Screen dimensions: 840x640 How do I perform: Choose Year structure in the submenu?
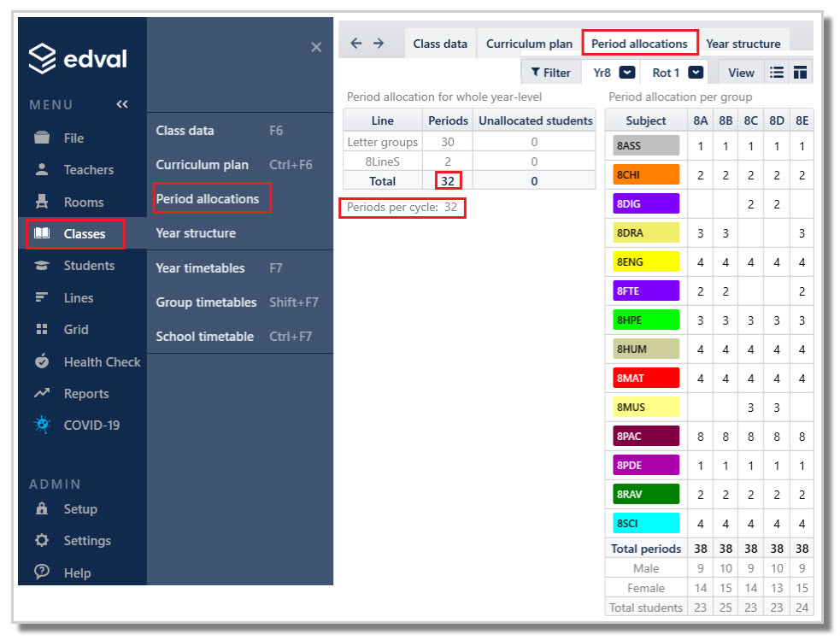196,233
